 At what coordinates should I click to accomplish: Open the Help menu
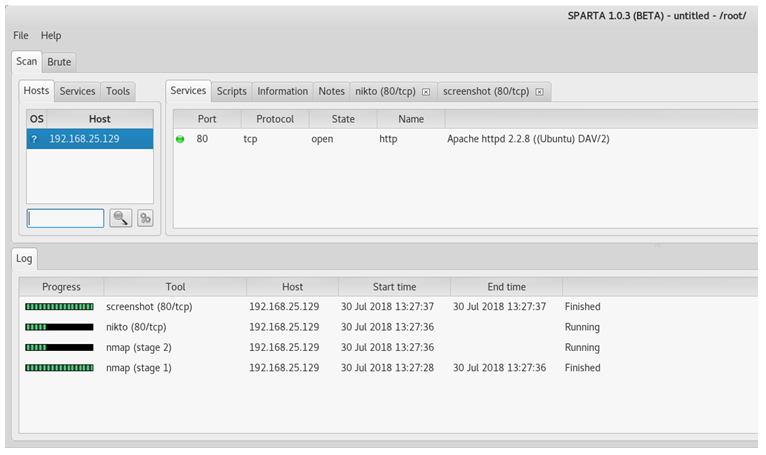click(51, 36)
